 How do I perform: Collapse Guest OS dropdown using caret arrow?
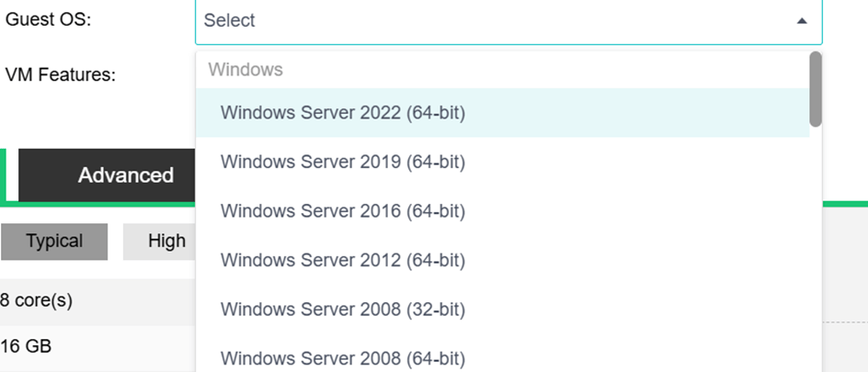tap(802, 21)
